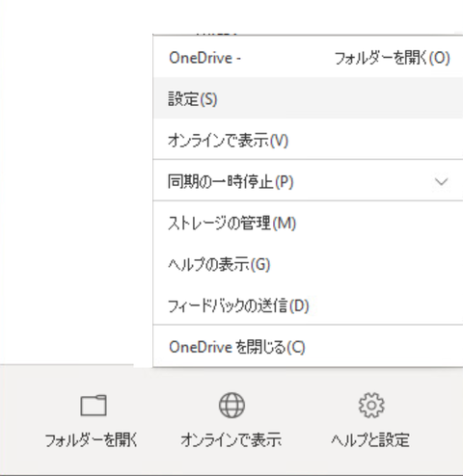The image size is (463, 476).
Task: Click the globe icon for online view
Action: tap(231, 405)
